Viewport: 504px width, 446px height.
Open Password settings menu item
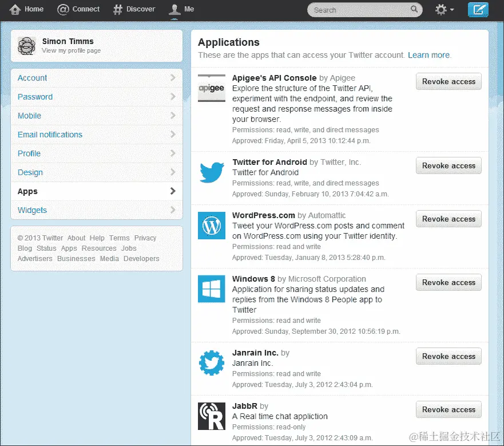point(97,97)
